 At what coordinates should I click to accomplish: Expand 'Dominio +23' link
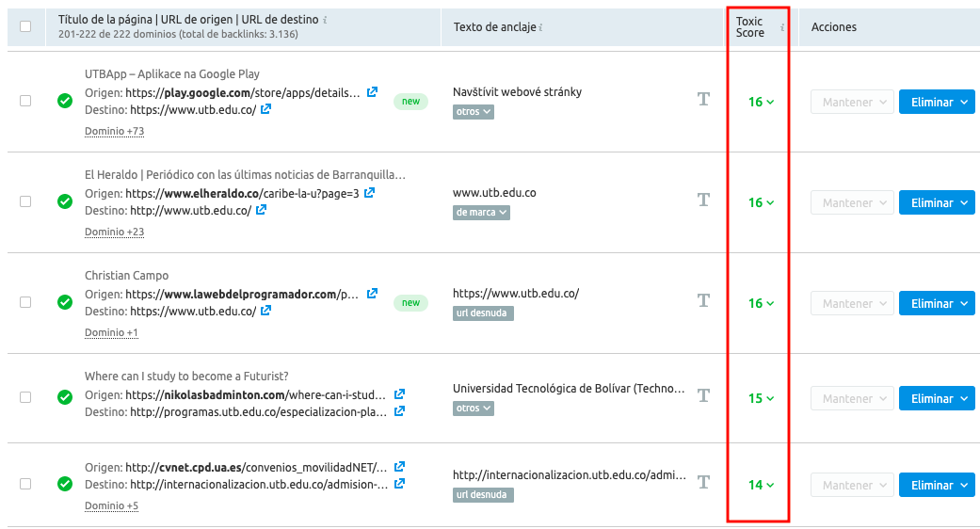[x=114, y=232]
